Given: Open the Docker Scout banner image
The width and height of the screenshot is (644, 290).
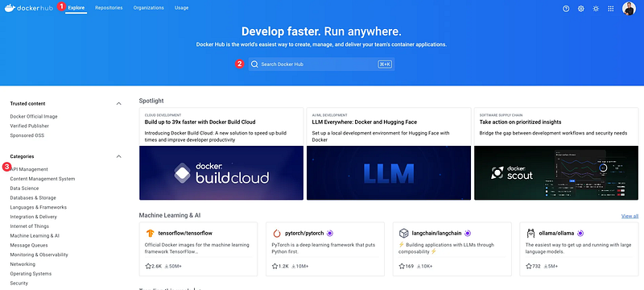Looking at the screenshot, I should [x=556, y=173].
